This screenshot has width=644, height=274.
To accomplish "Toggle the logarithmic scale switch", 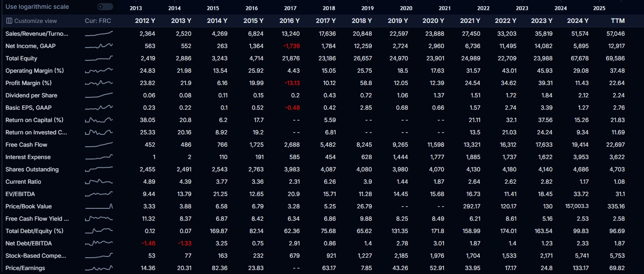I will tap(105, 7).
